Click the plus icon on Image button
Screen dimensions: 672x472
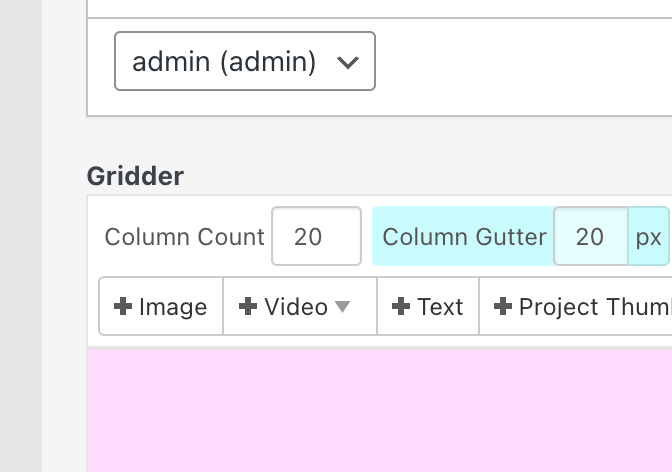click(x=123, y=307)
